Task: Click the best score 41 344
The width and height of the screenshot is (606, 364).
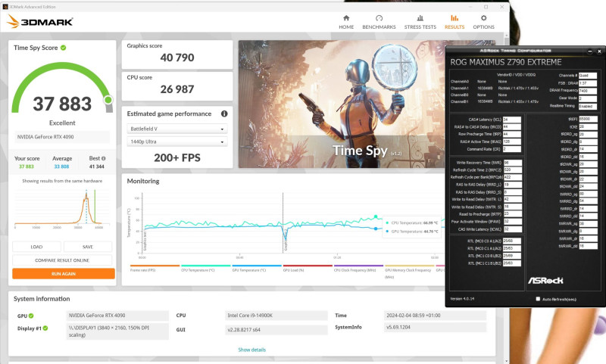Action: click(97, 166)
